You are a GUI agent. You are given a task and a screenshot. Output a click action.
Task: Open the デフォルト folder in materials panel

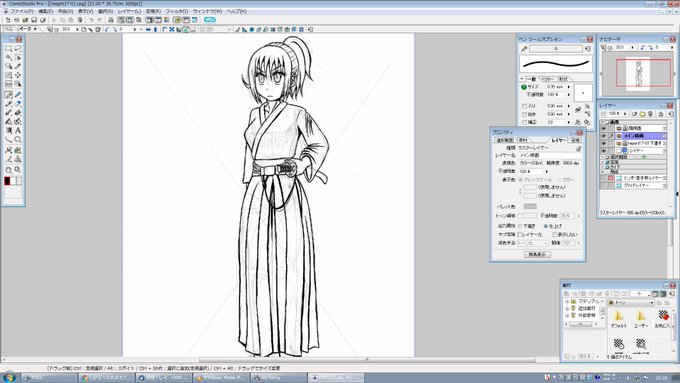coord(618,318)
